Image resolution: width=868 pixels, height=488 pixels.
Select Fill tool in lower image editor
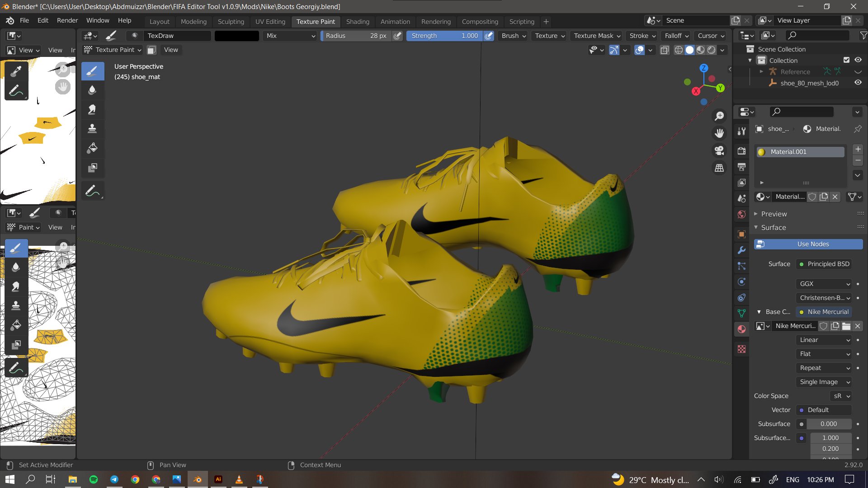tap(16, 325)
